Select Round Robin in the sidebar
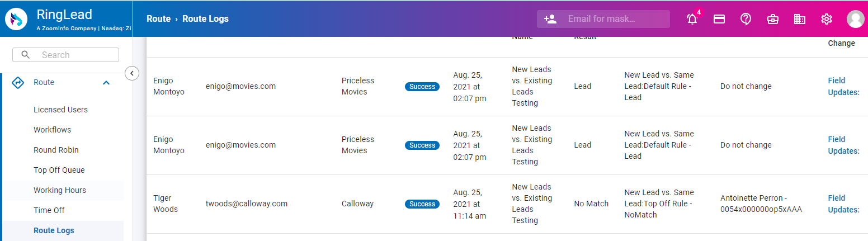868x241 pixels. tap(56, 150)
